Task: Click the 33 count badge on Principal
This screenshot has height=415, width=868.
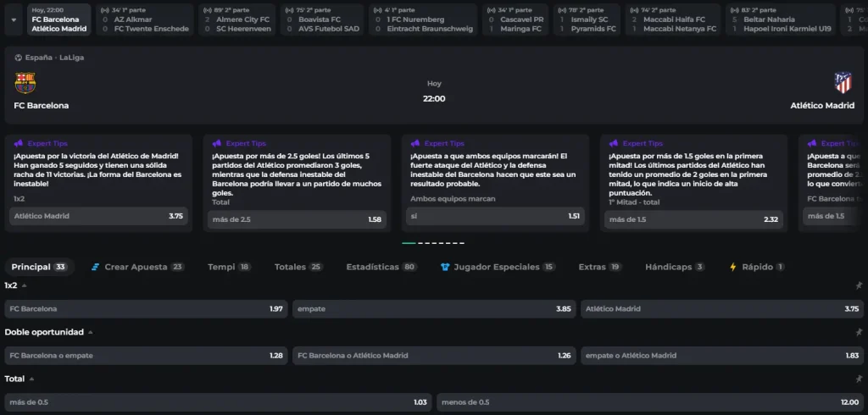Action: pyautogui.click(x=60, y=268)
